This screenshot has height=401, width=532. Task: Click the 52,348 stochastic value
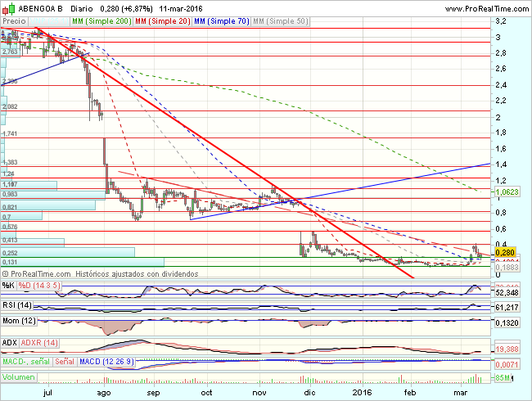(x=507, y=292)
